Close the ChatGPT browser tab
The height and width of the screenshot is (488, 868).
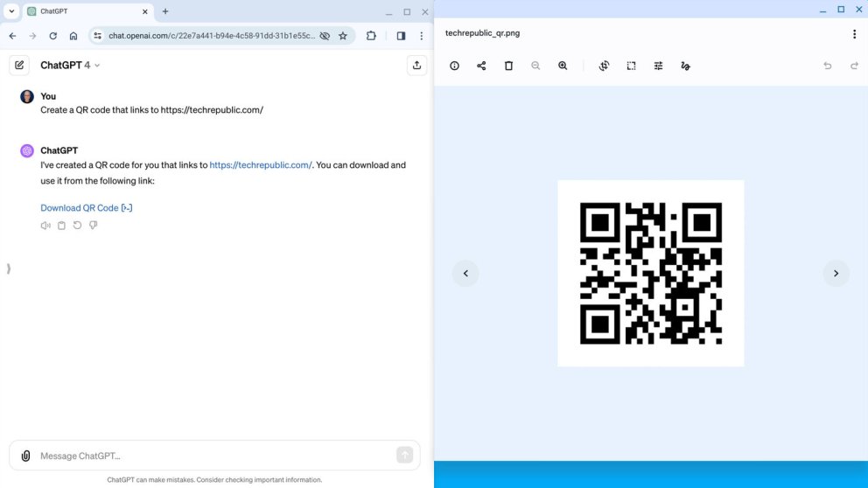click(x=145, y=11)
